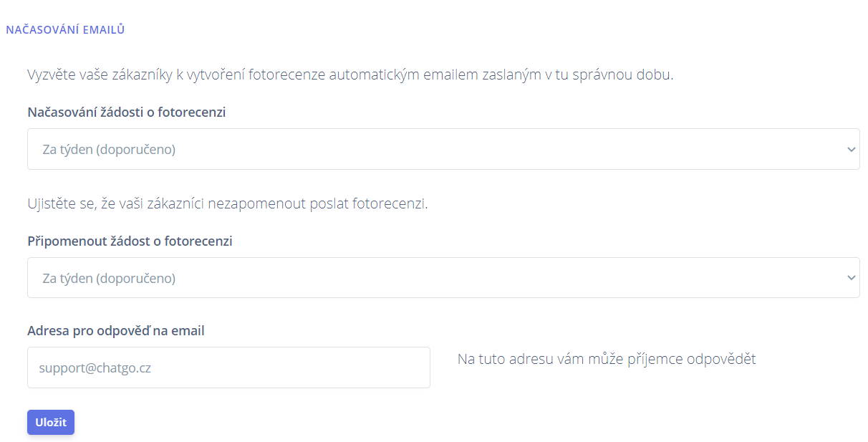
Task: Open the Načasování žádosti o fotorecenzi dropdown
Action: pyautogui.click(x=443, y=149)
